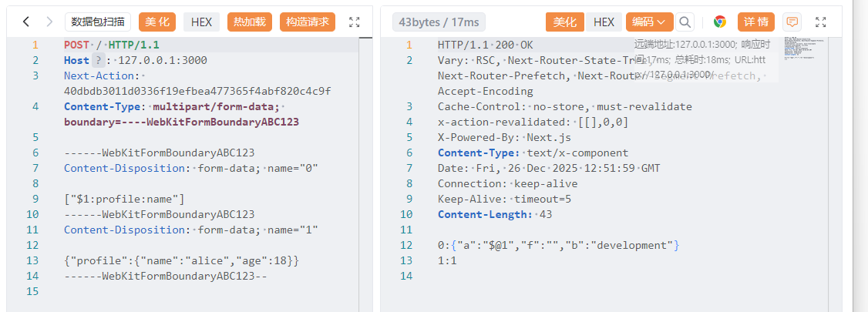Go back with the left arrow
Viewport: 868px width, 312px height.
point(25,22)
